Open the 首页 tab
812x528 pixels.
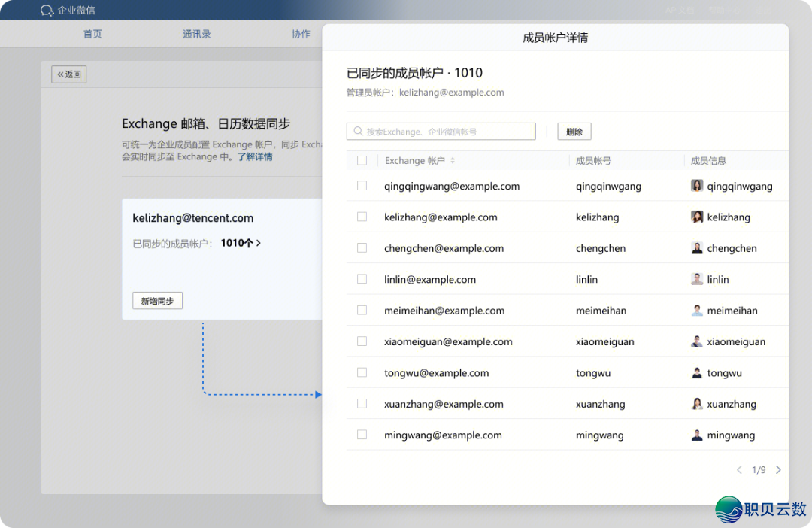tap(92, 33)
